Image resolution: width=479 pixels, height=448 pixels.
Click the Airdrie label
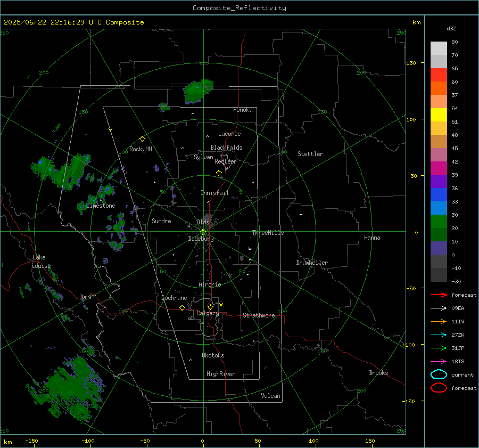click(210, 284)
